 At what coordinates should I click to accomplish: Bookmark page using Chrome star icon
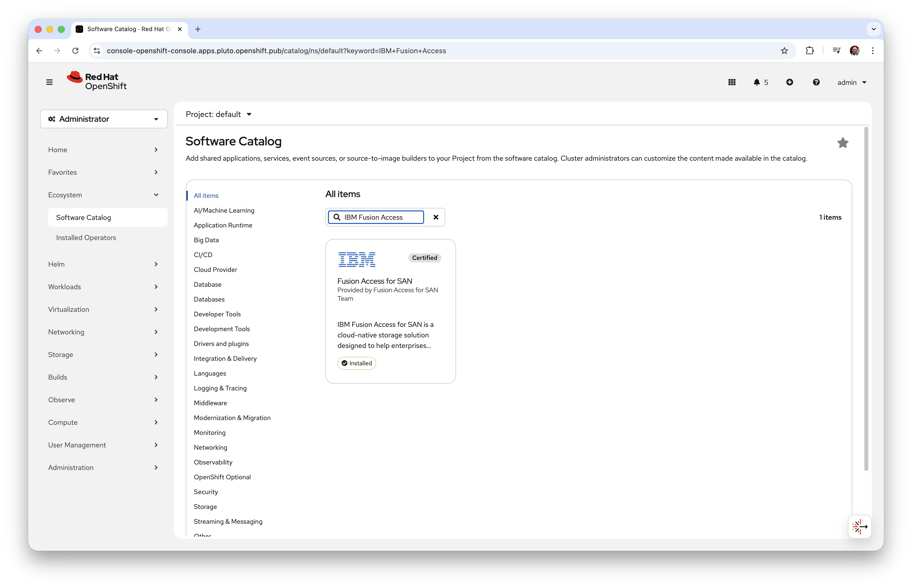tap(784, 51)
